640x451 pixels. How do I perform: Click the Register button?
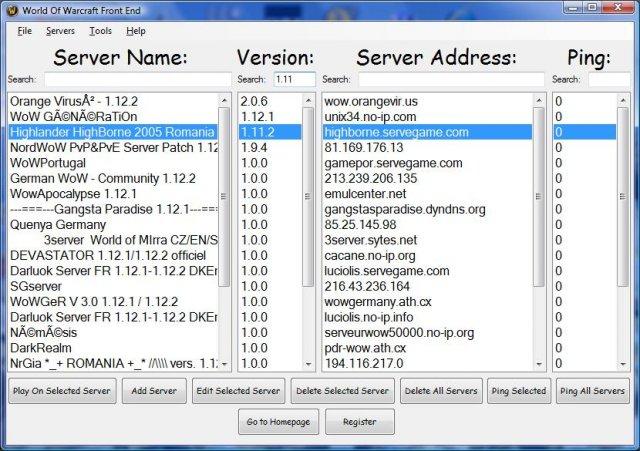[x=359, y=422]
